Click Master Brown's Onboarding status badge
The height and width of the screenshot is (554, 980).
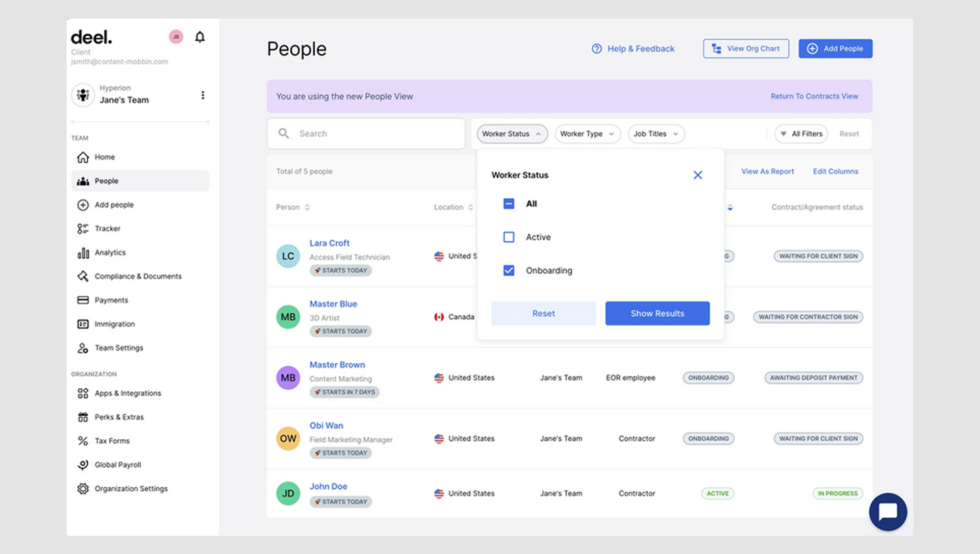click(708, 378)
